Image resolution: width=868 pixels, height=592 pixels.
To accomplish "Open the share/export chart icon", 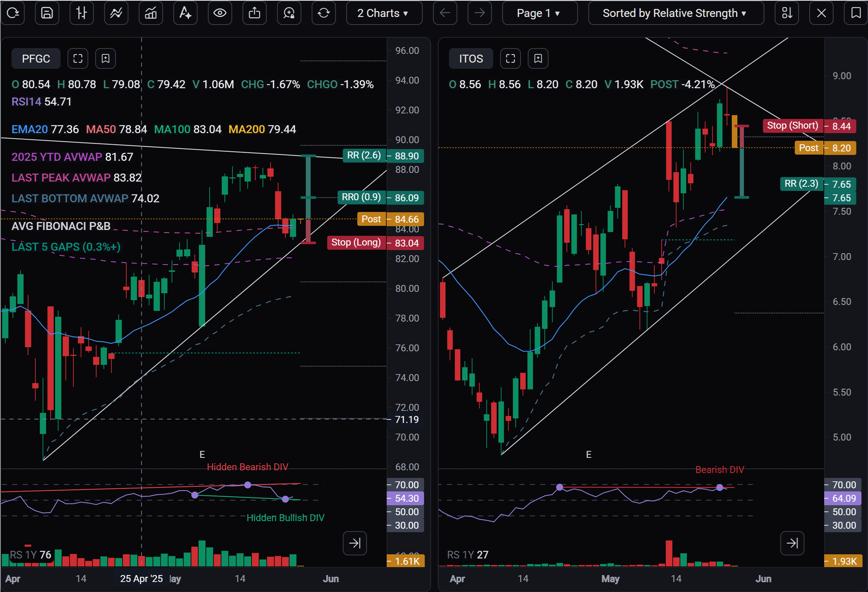I will [x=254, y=13].
